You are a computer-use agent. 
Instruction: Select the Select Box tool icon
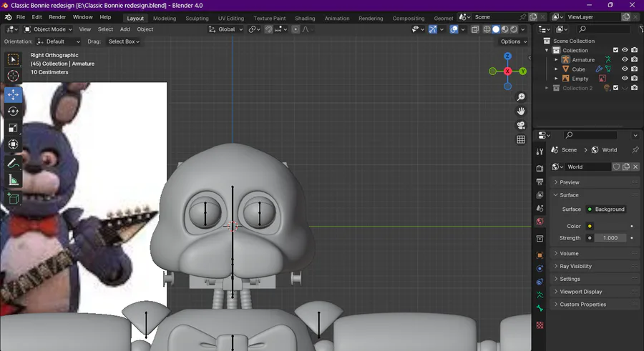pyautogui.click(x=13, y=59)
